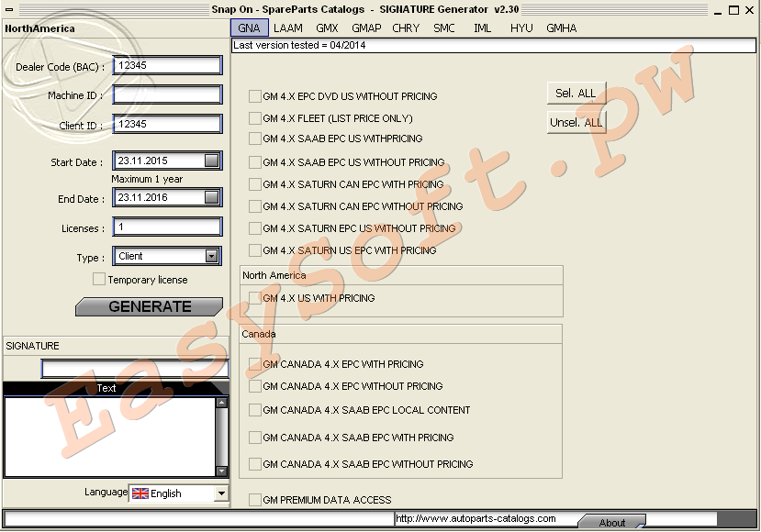
Task: Click the Text area scrollbar down arrow
Action: (x=221, y=471)
